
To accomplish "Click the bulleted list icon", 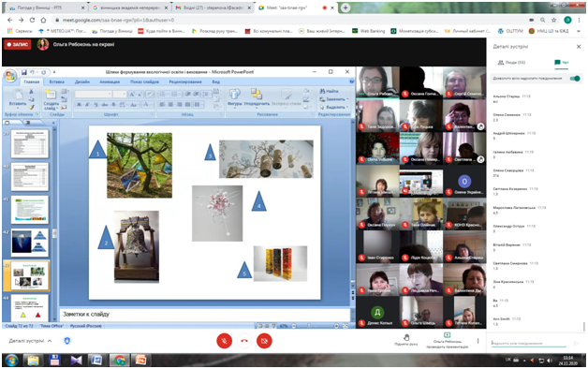I will click(x=162, y=95).
